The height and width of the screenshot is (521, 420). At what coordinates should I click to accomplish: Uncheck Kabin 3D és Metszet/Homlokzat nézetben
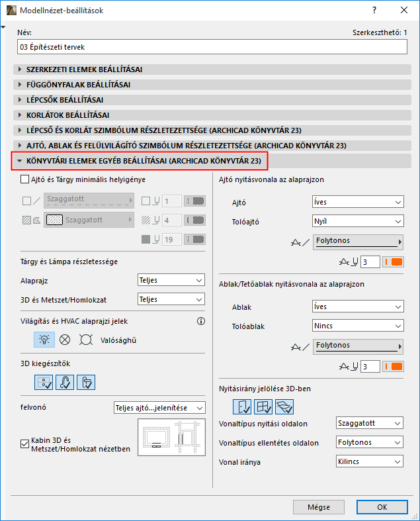[24, 444]
